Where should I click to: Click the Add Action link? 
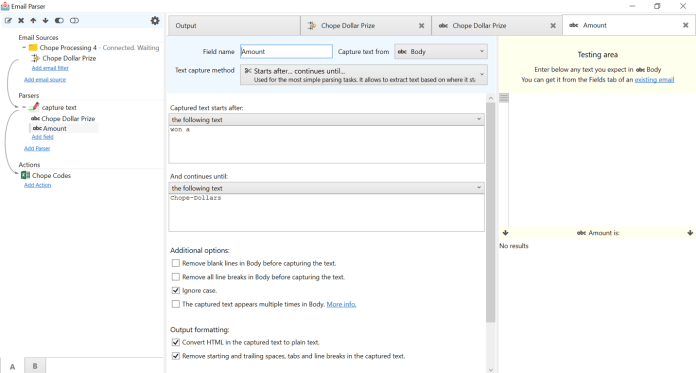(37, 185)
